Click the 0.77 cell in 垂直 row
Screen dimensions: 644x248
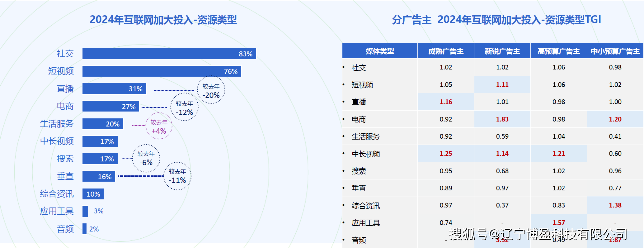pyautogui.click(x=615, y=188)
